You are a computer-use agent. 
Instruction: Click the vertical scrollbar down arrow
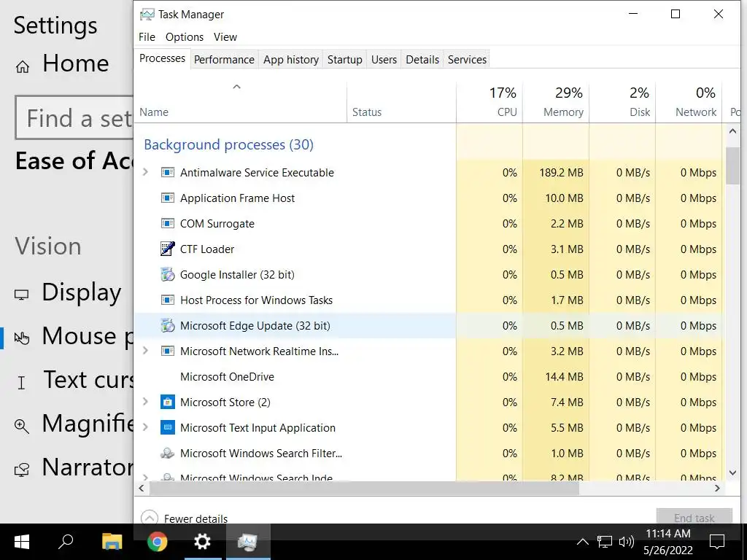732,472
